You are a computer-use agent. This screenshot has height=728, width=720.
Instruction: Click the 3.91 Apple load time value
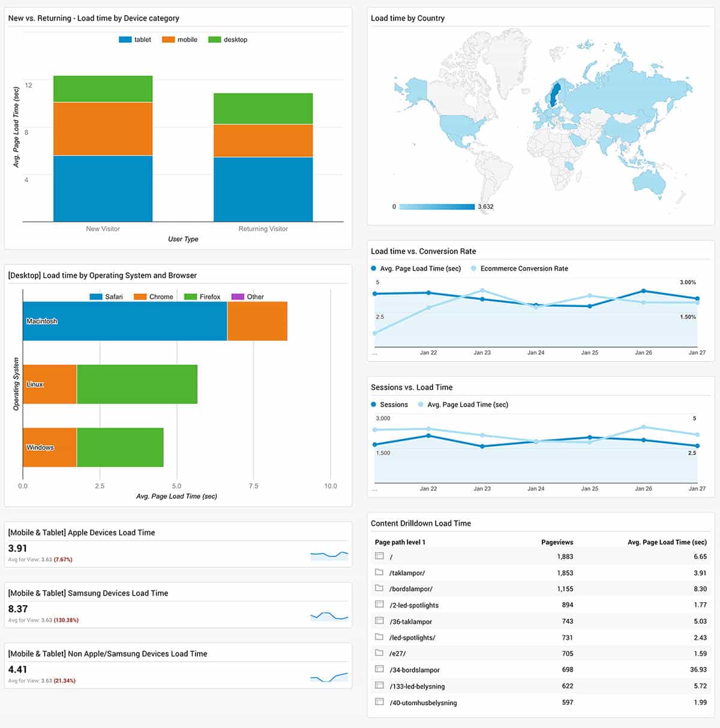click(x=17, y=548)
